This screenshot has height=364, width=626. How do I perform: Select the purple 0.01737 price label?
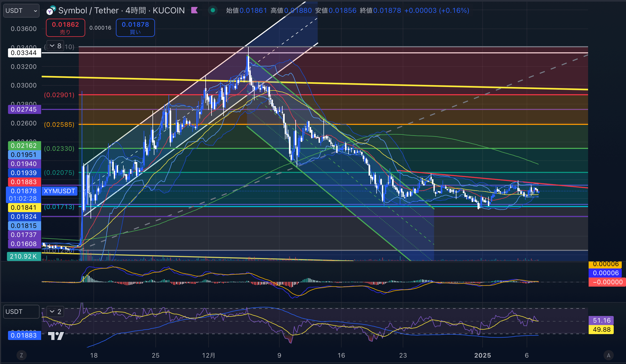25,235
